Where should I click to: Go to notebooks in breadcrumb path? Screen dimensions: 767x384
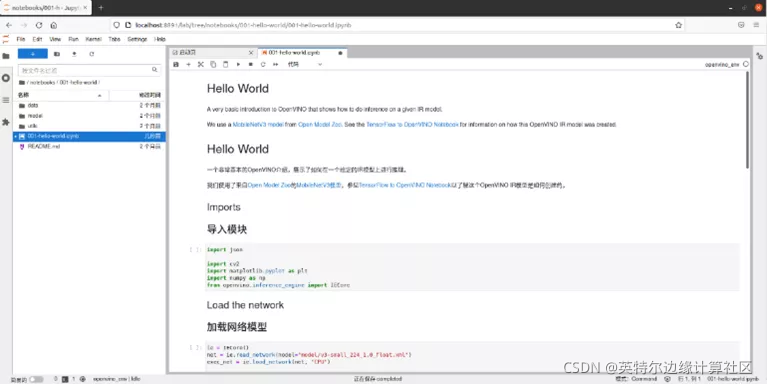(42, 83)
